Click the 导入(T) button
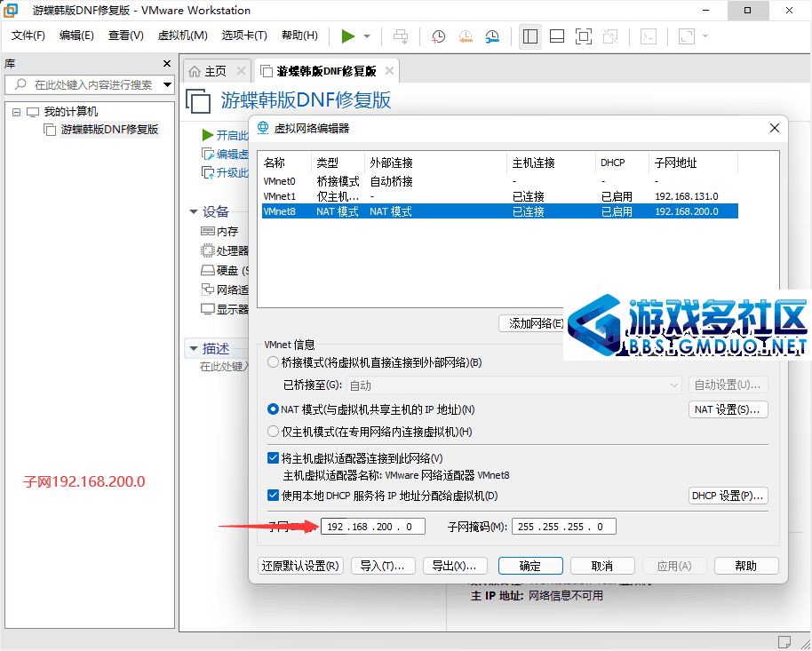Viewport: 812px width, 651px height. coord(383,566)
